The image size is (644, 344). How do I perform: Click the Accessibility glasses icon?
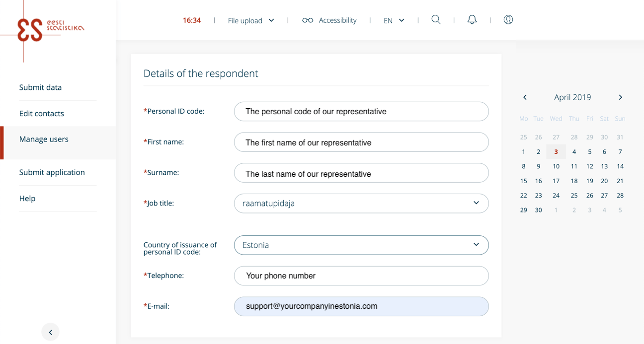[307, 20]
